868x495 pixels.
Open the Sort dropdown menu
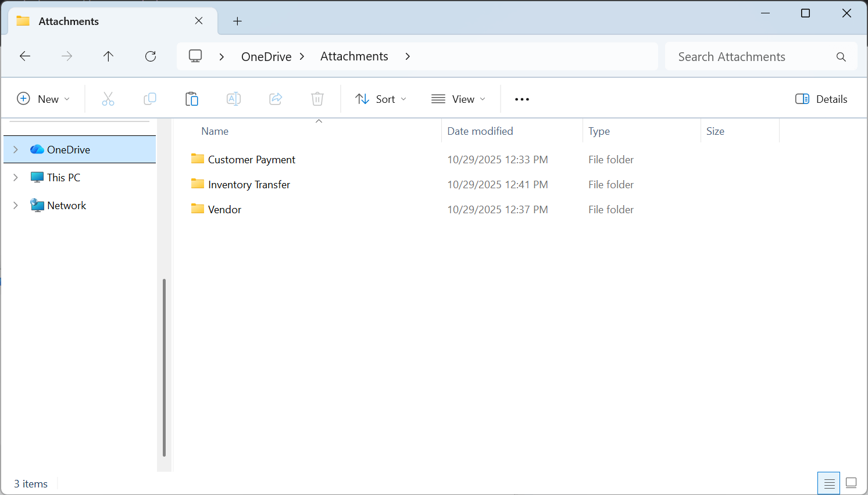[381, 99]
